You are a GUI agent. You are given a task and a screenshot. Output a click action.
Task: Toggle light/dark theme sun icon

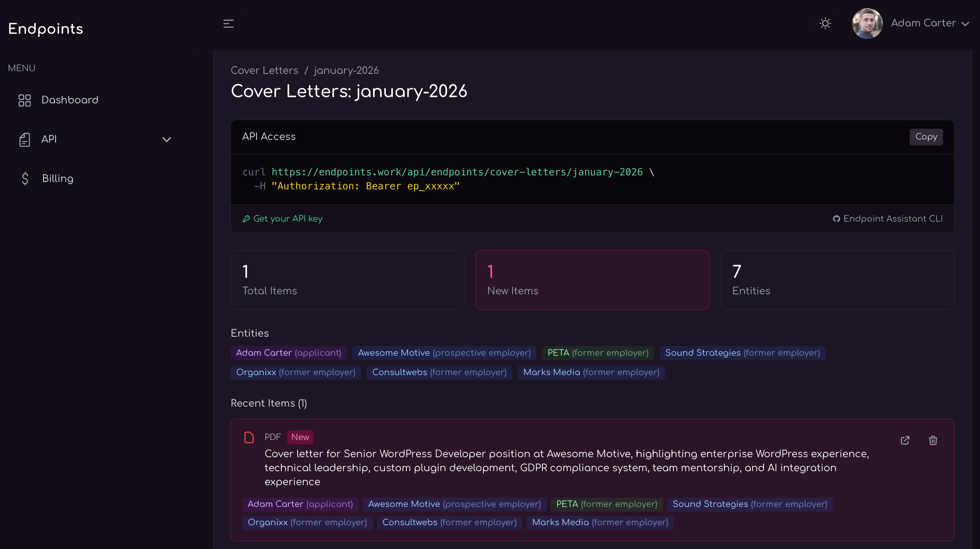[825, 24]
